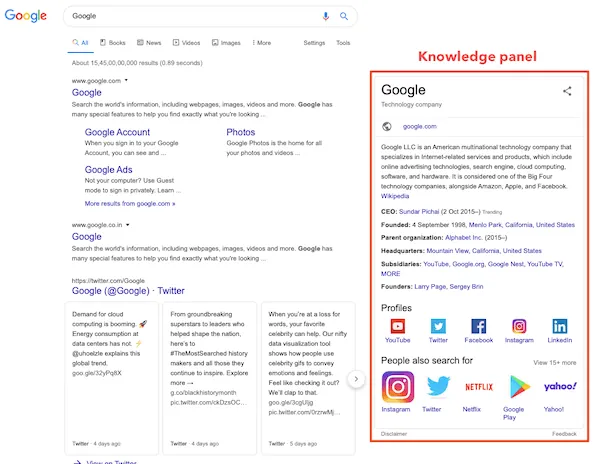The height and width of the screenshot is (464, 594).
Task: Open the Alphabet Inc. link
Action: pos(463,238)
